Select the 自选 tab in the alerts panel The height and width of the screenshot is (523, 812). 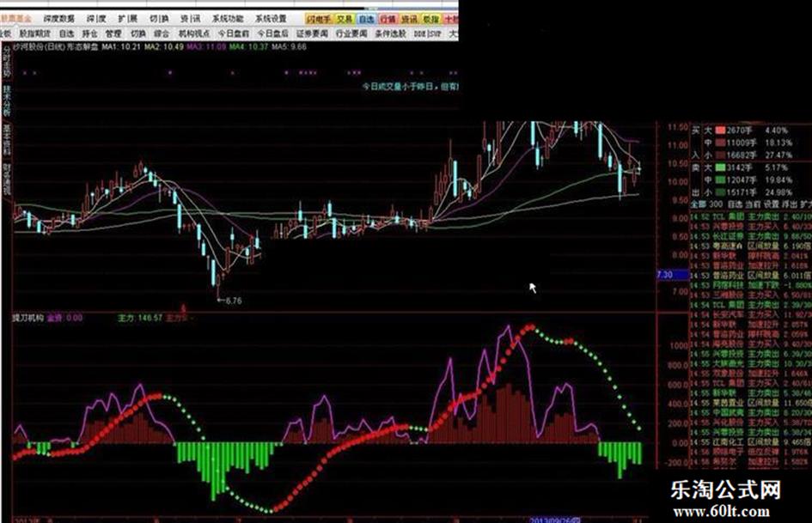click(x=735, y=204)
